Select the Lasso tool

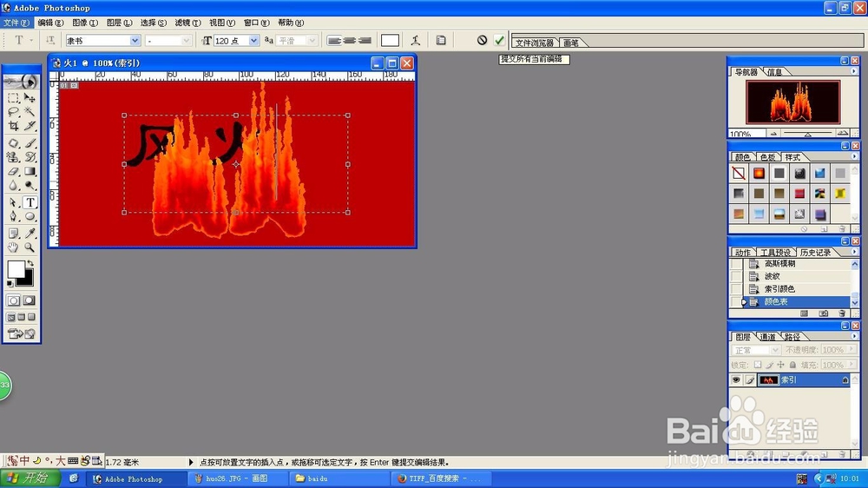(13, 112)
